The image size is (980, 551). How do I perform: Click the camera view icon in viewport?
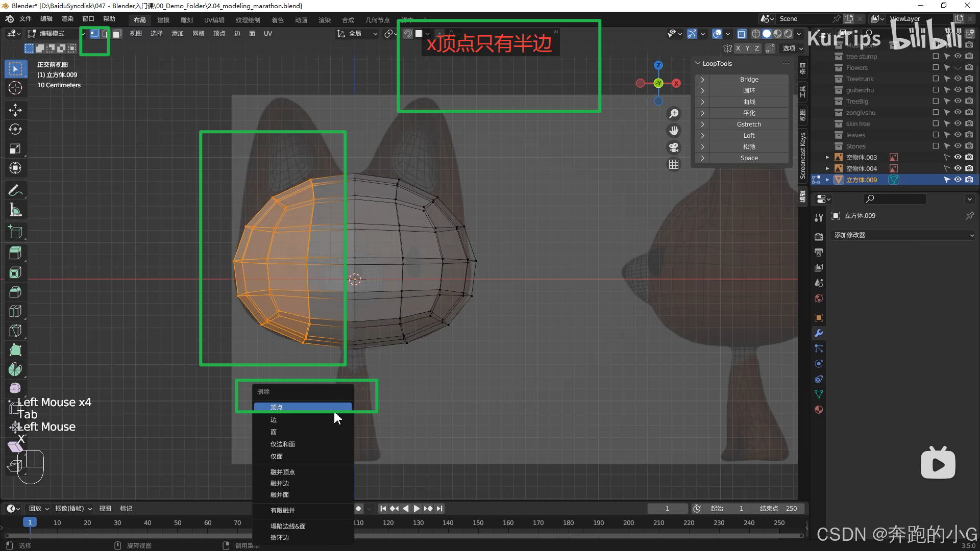tap(674, 147)
